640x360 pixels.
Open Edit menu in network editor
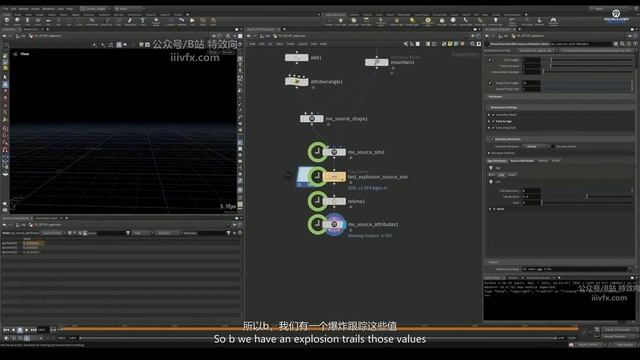(x=262, y=44)
